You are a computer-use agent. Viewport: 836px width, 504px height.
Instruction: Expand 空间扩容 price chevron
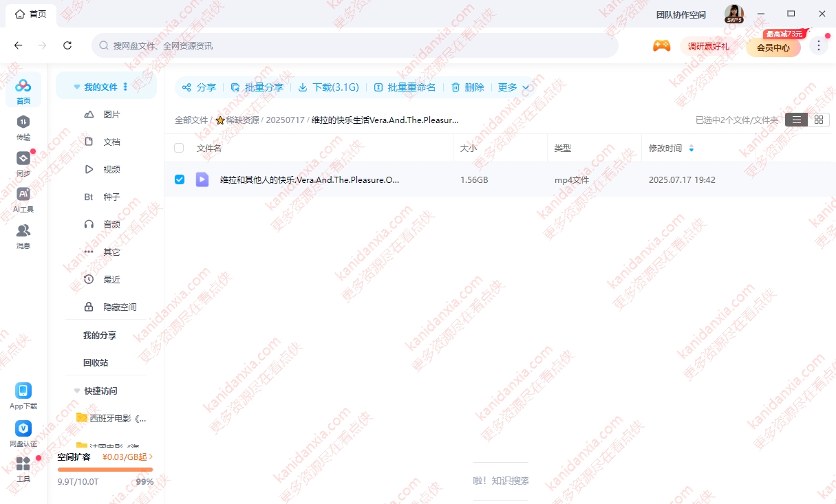pos(151,457)
